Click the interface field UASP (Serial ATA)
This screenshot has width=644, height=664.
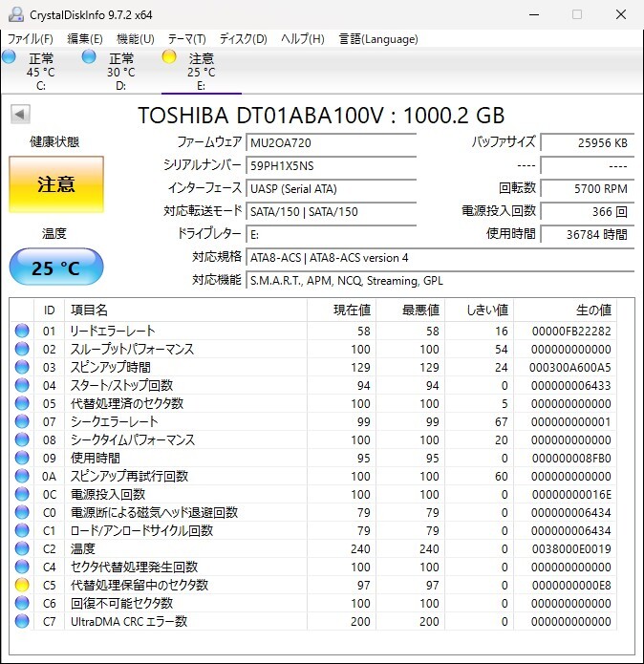coord(332,188)
